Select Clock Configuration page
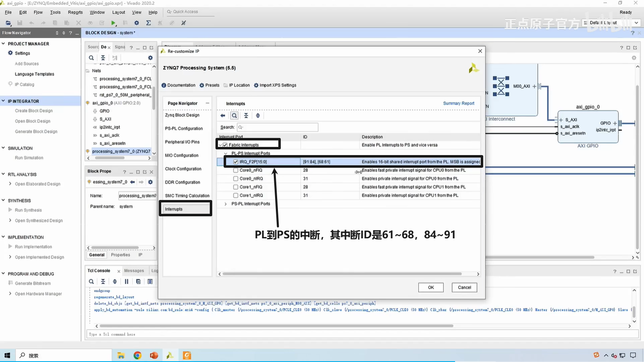 tap(183, 169)
